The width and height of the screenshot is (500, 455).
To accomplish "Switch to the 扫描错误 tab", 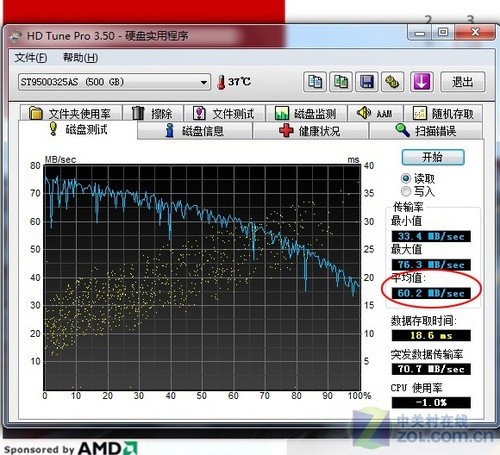I will tap(426, 131).
